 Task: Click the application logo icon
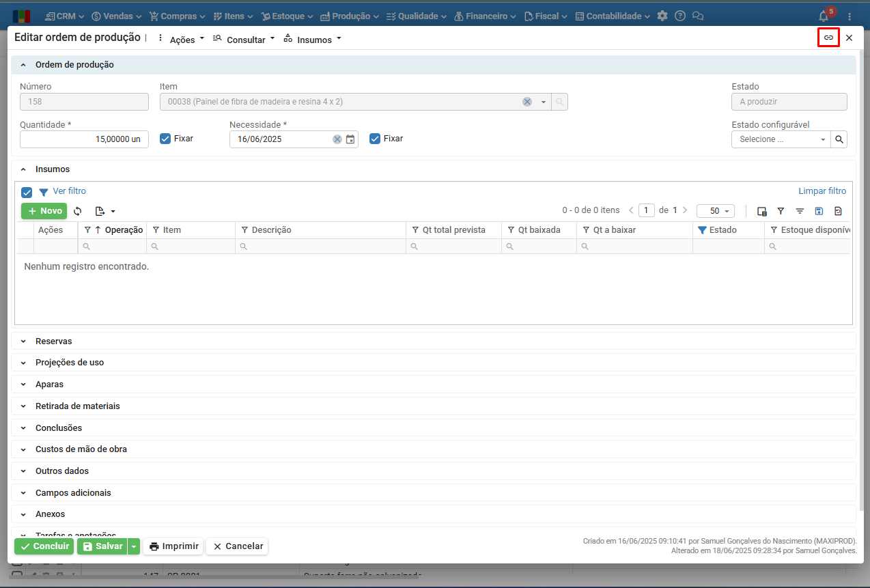coord(21,16)
